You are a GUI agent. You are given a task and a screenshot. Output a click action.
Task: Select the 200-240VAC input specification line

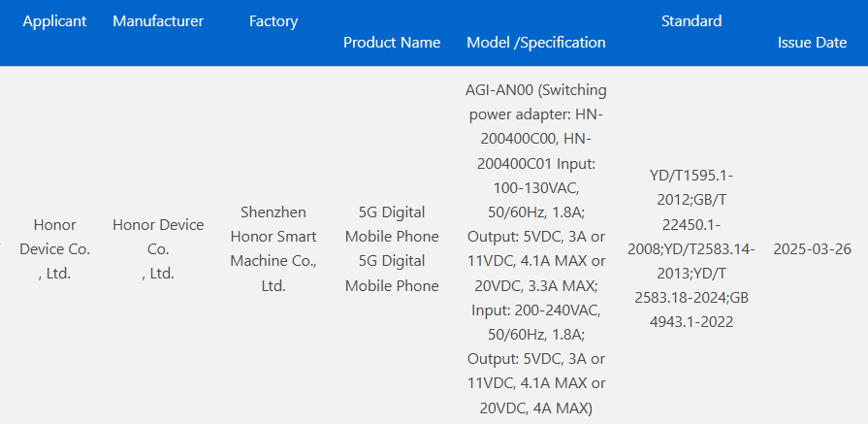coord(536,310)
